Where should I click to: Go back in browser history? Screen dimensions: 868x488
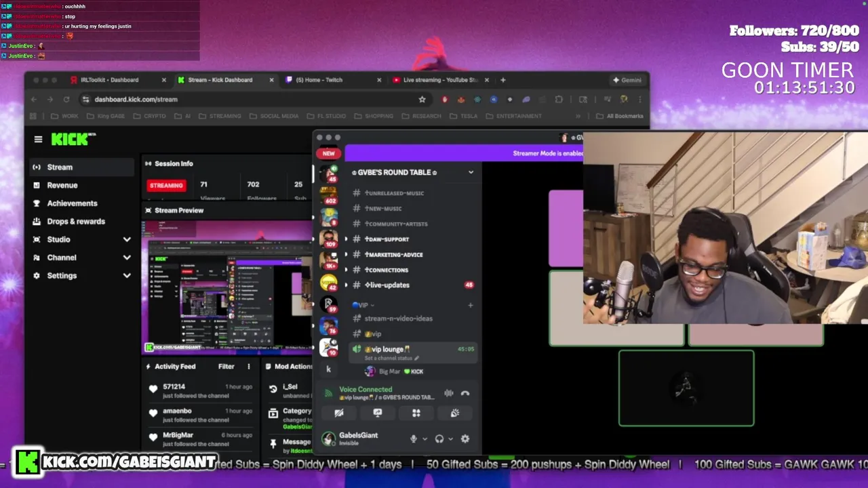coord(34,100)
